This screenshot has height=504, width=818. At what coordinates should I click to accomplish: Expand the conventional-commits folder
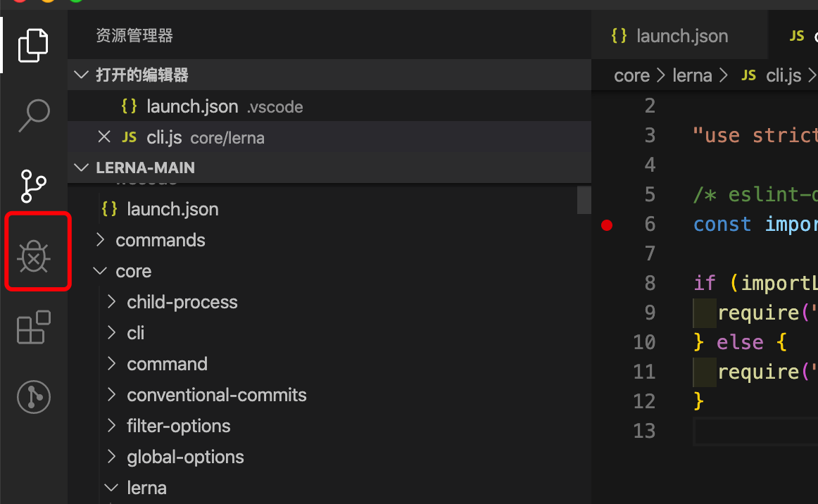[x=216, y=395]
